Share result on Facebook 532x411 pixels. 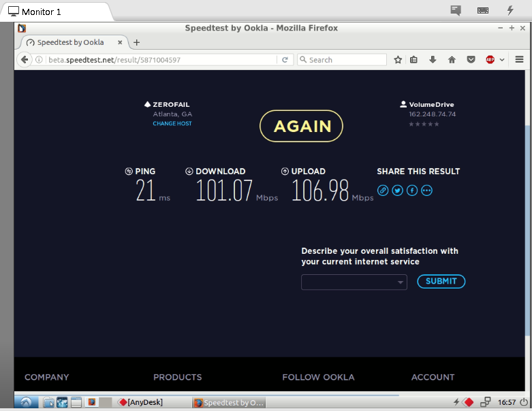(x=412, y=191)
